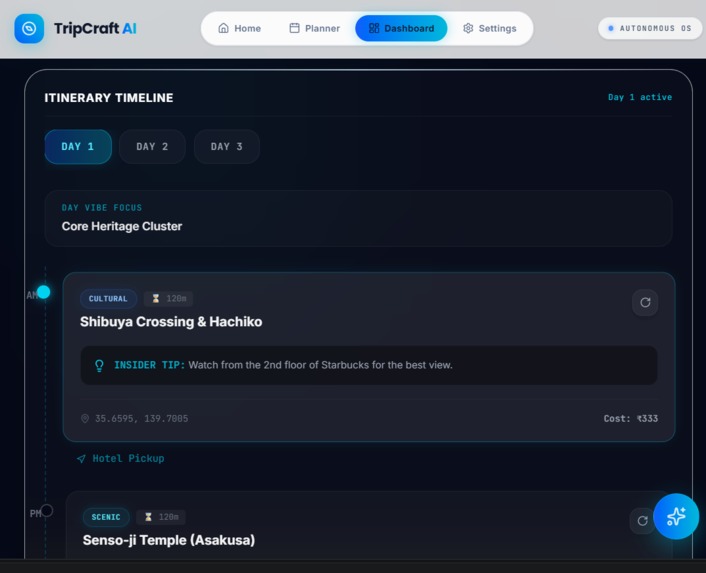This screenshot has height=573, width=706.
Task: Open the Home nav item
Action: pyautogui.click(x=240, y=28)
